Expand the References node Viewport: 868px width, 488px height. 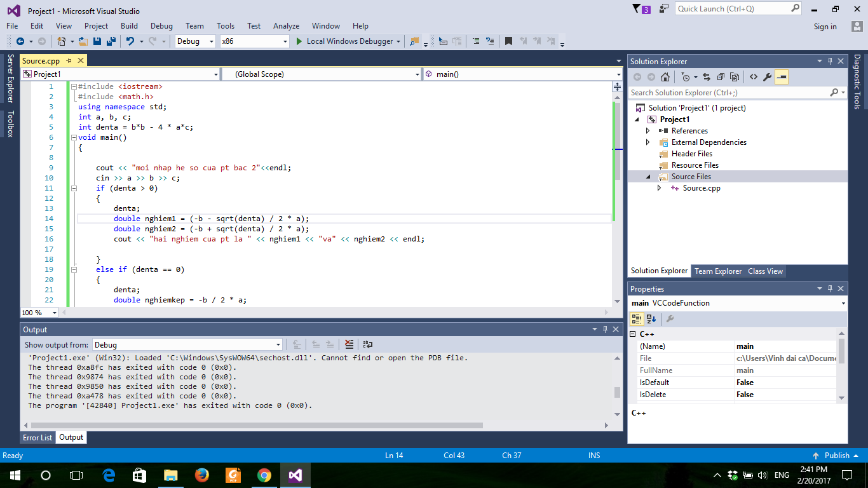click(x=648, y=131)
